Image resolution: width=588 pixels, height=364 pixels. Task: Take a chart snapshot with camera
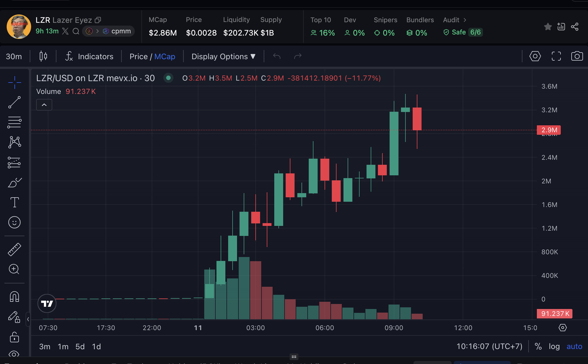pos(577,56)
